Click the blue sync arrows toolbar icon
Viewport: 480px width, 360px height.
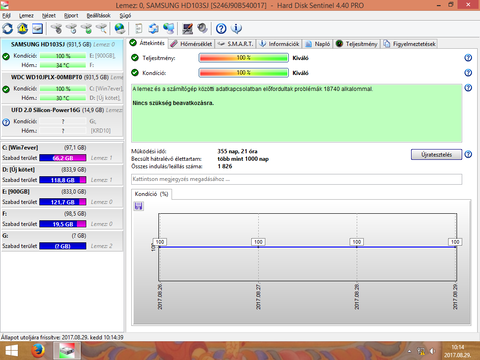coord(154,29)
